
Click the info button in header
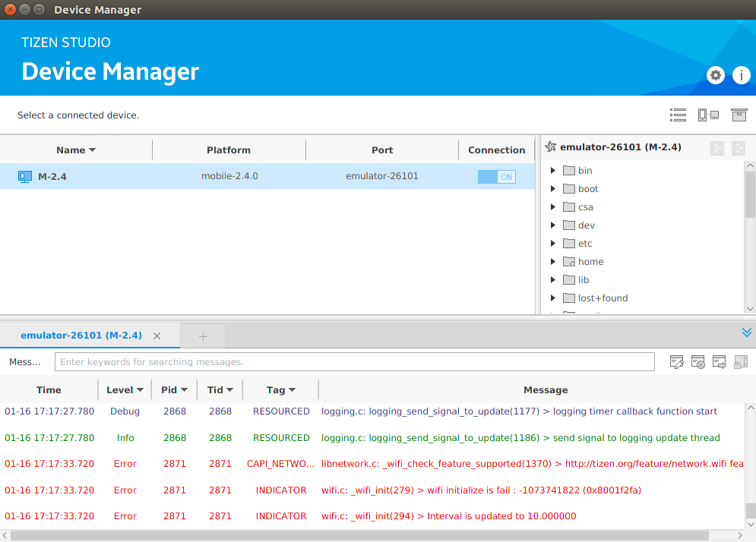741,75
